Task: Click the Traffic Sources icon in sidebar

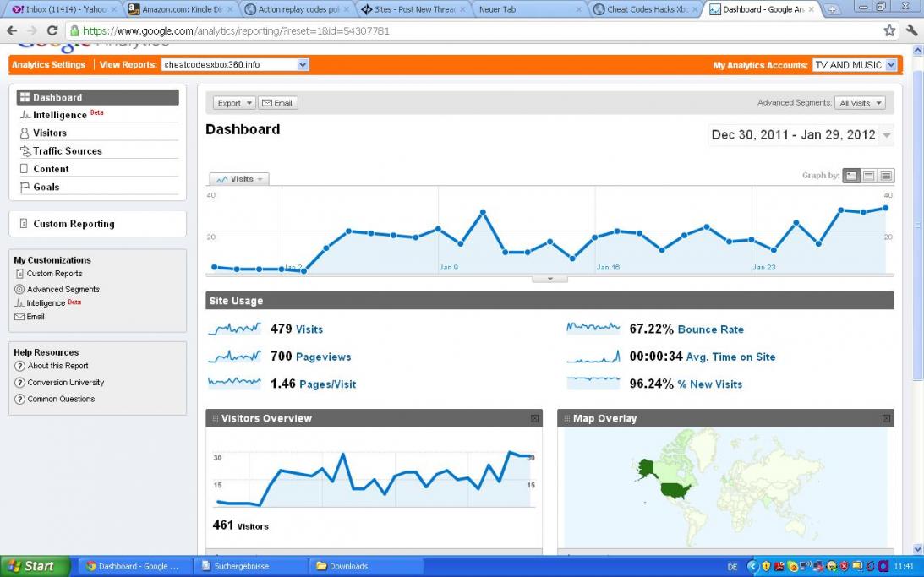Action: (25, 150)
